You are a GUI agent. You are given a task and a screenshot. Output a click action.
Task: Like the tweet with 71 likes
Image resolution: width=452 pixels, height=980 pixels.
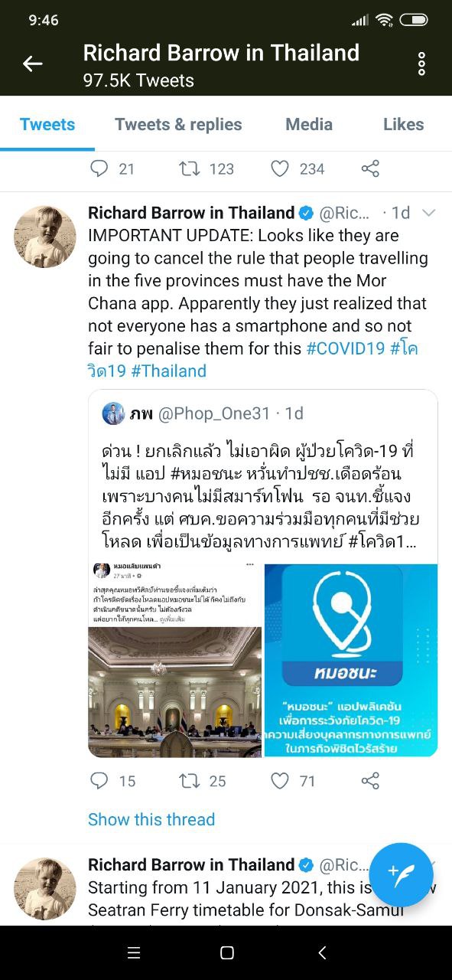pyautogui.click(x=281, y=781)
